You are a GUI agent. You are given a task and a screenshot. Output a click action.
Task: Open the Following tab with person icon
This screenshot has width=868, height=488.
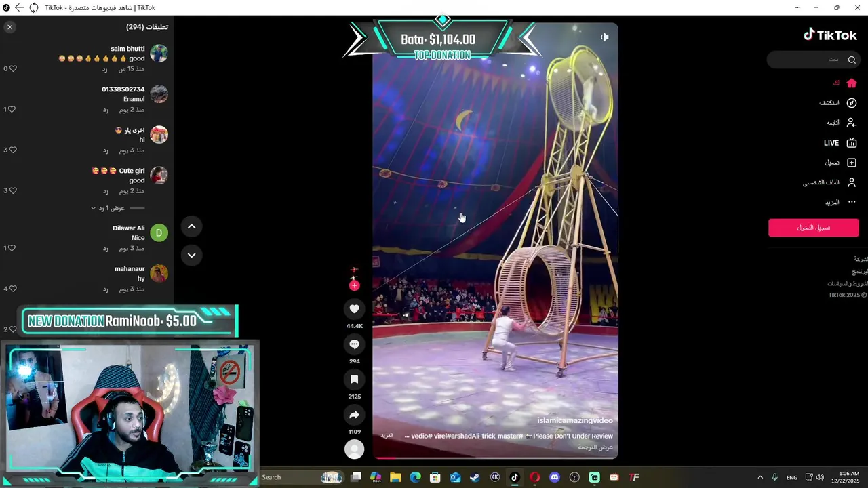[842, 123]
